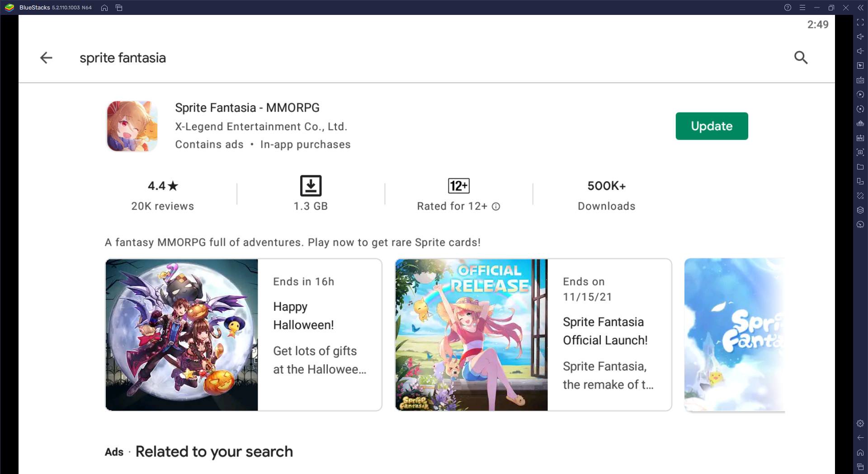Viewport: 868px width, 474px height.
Task: Open the multi-instance tabs icon in title bar
Action: pos(119,8)
